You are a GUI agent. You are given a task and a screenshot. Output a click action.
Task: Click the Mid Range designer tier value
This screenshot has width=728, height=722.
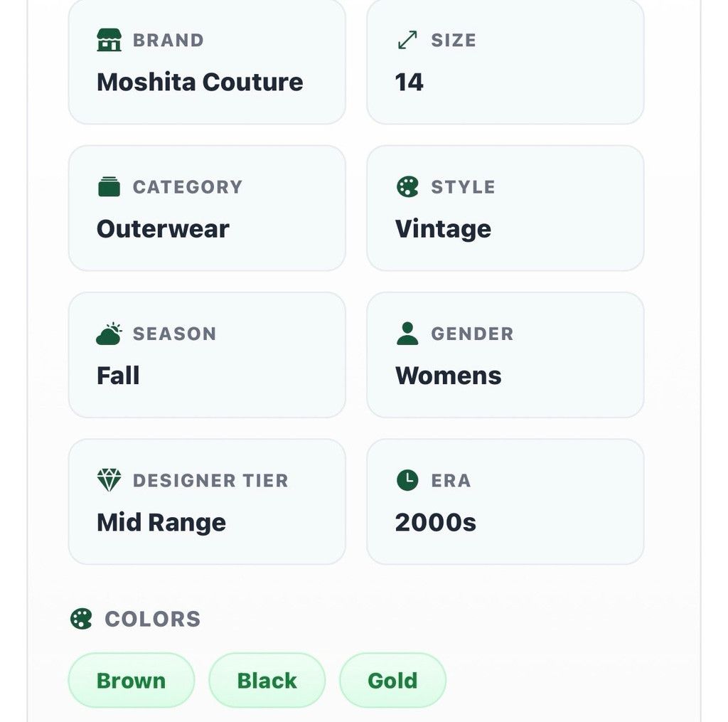tap(161, 523)
